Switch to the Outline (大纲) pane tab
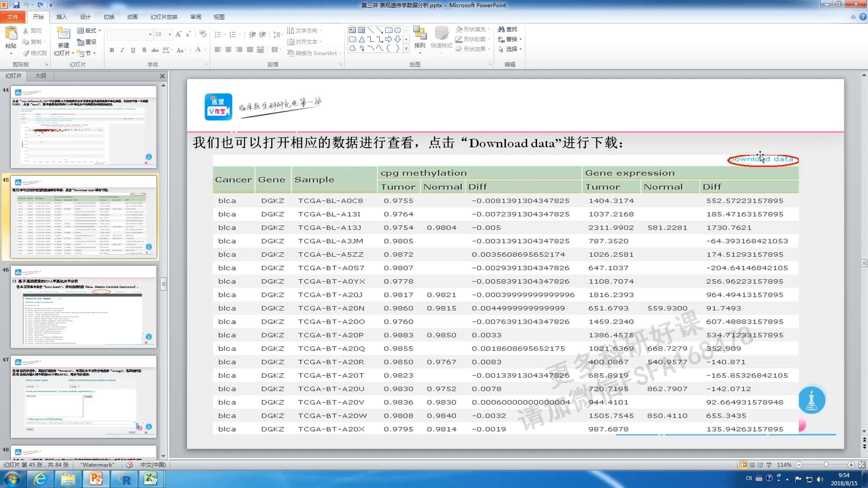Image resolution: width=868 pixels, height=488 pixels. coord(41,75)
